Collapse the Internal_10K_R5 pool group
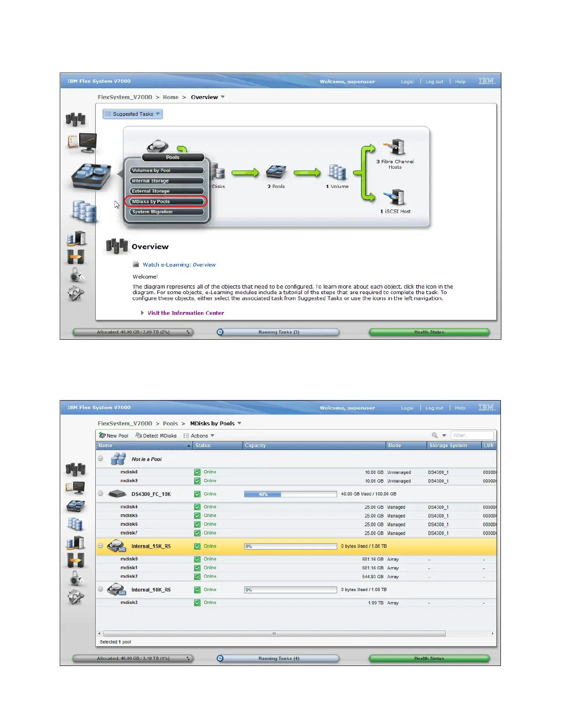The width and height of the screenshot is (563, 728). [x=100, y=589]
